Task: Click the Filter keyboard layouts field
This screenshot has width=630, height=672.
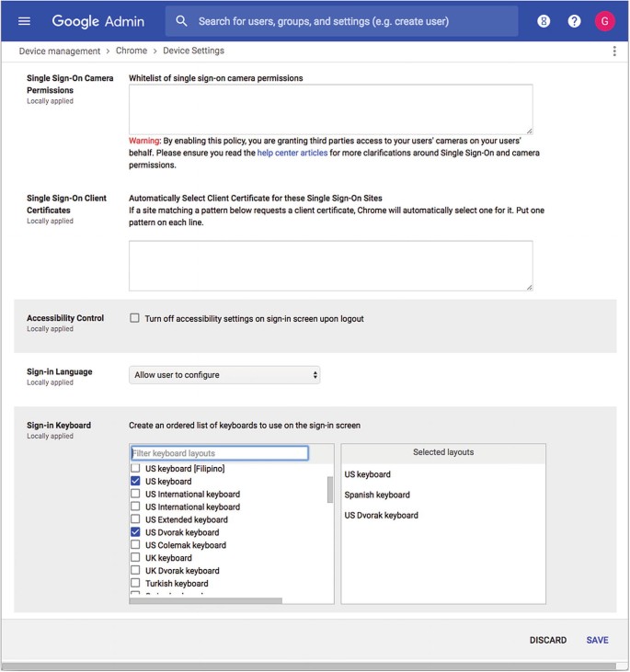Action: 219,453
